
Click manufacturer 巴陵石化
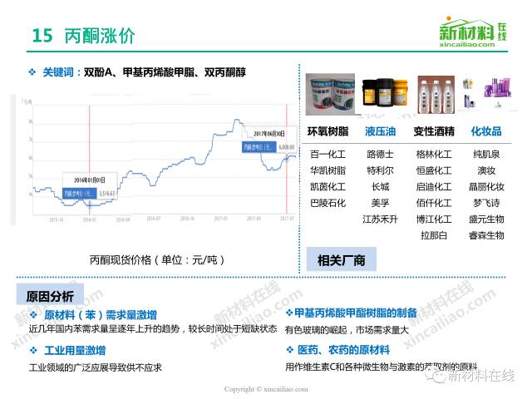click(328, 203)
